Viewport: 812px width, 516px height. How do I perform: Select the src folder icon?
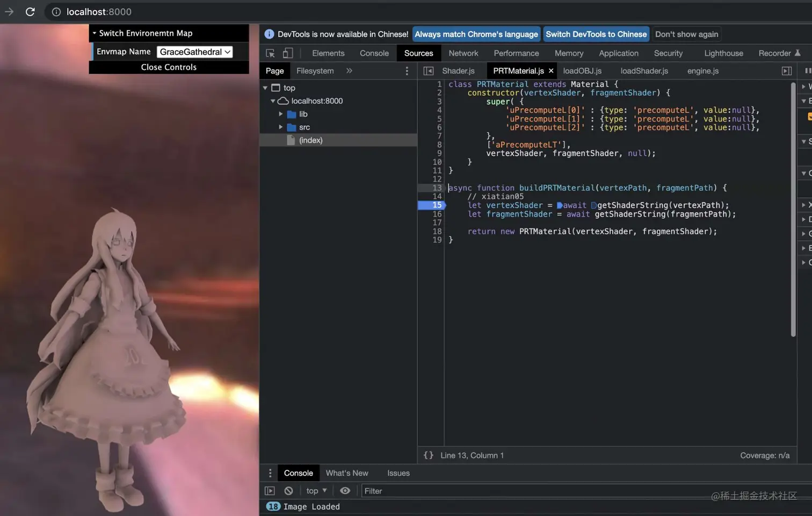click(292, 127)
